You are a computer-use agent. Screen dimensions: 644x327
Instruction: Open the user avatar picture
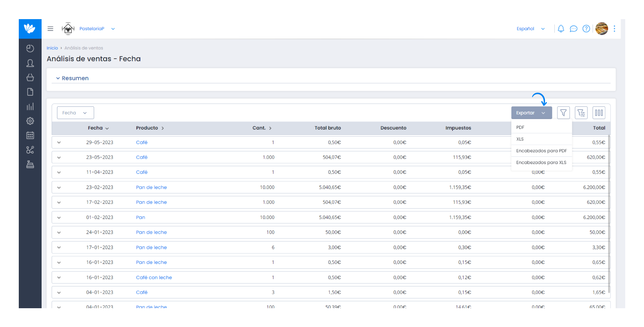point(601,29)
